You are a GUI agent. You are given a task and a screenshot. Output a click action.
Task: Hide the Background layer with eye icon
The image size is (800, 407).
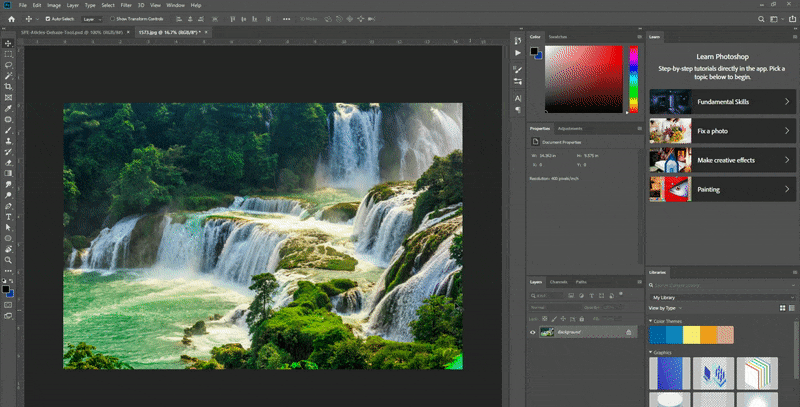pos(532,332)
